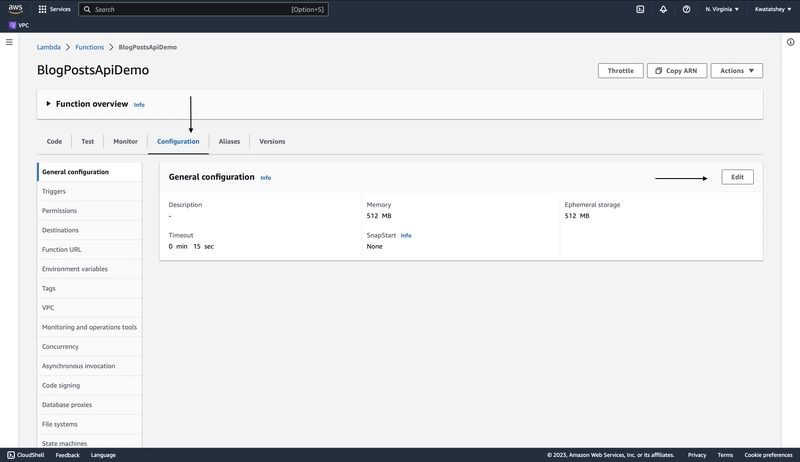
Task: Select the Configuration tab
Action: 178,141
